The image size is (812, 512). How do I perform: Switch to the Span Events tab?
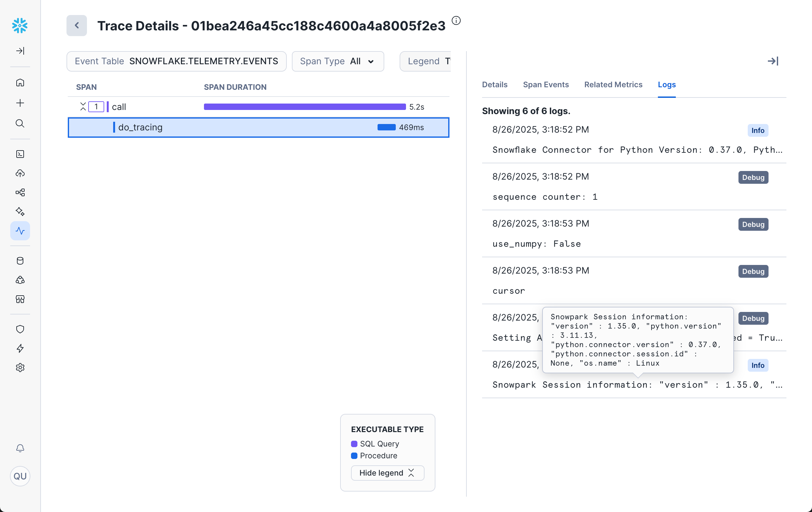tap(546, 85)
